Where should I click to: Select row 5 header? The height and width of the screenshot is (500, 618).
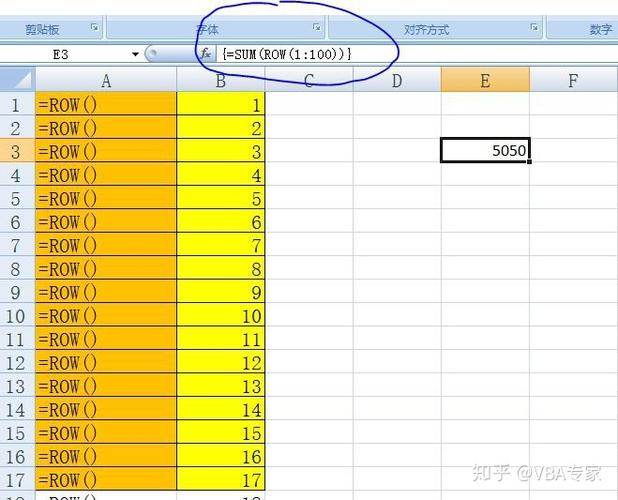[17, 198]
